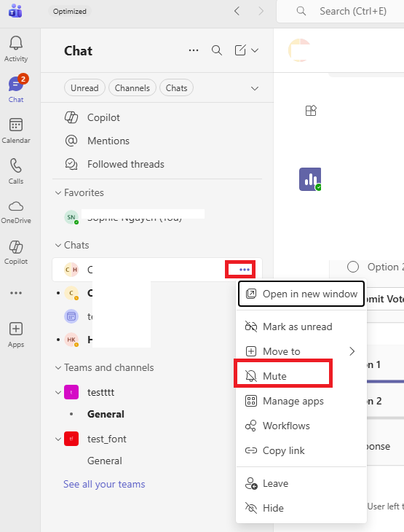Go back with the left arrow
Viewport: 404px width, 532px height.
[237, 11]
